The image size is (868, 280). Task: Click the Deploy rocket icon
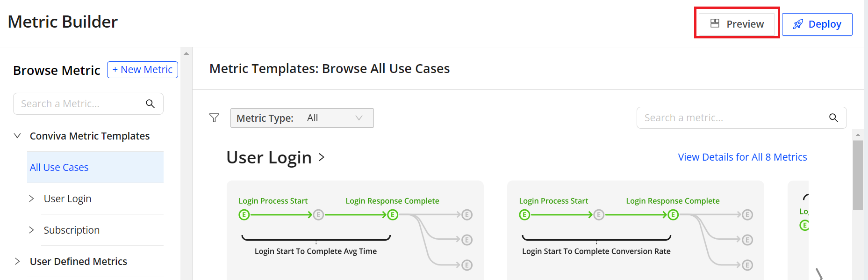[798, 24]
